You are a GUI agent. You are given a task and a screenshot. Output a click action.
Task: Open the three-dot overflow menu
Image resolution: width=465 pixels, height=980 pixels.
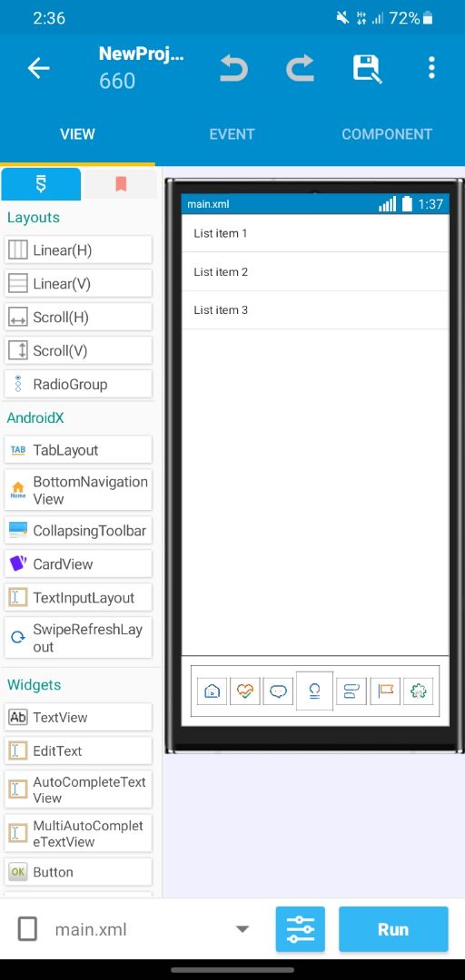click(x=431, y=67)
